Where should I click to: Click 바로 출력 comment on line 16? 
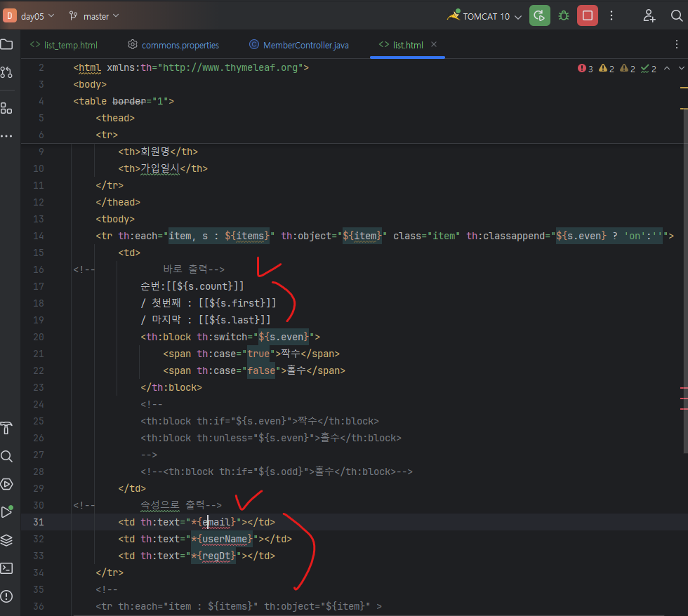[x=194, y=269]
